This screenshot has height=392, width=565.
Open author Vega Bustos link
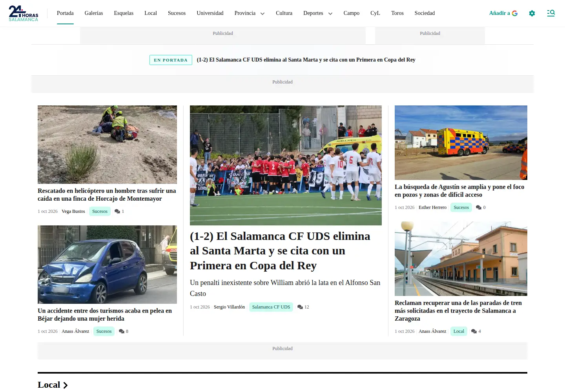point(73,211)
